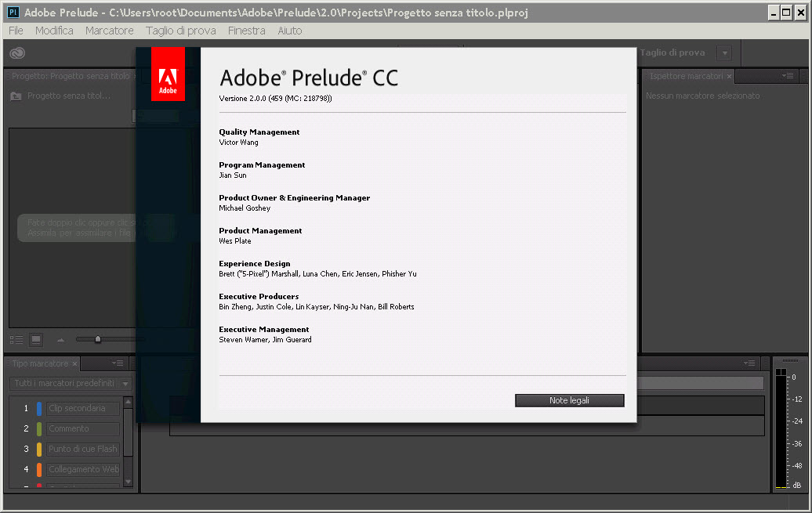Viewport: 812px width, 513px height.
Task: Click the blue Clip secondaria color swatch
Action: click(x=39, y=408)
